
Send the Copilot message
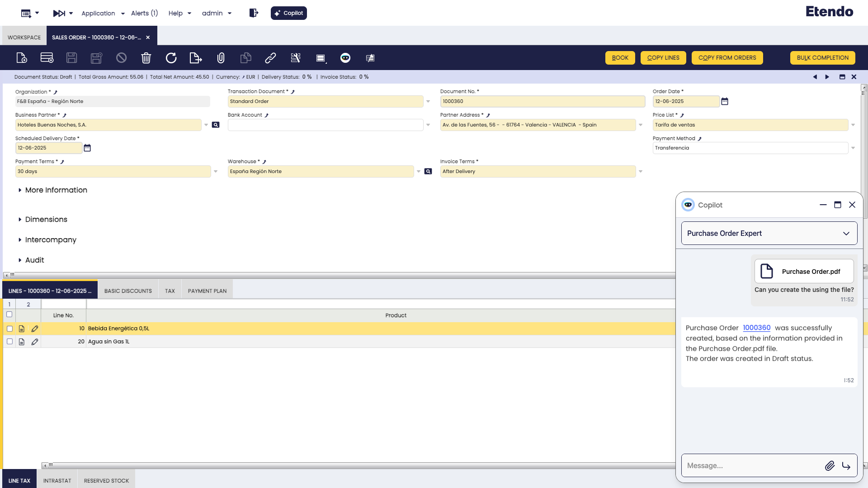coord(846,465)
